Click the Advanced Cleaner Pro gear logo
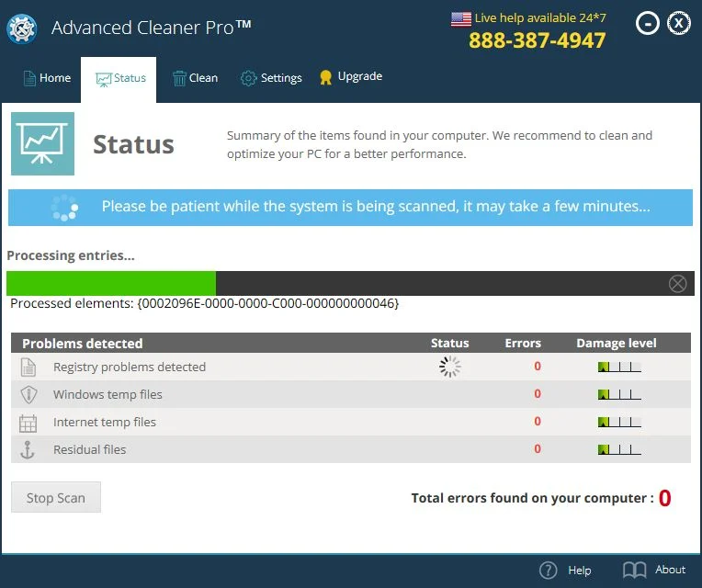Image resolution: width=702 pixels, height=588 pixels. (x=21, y=29)
